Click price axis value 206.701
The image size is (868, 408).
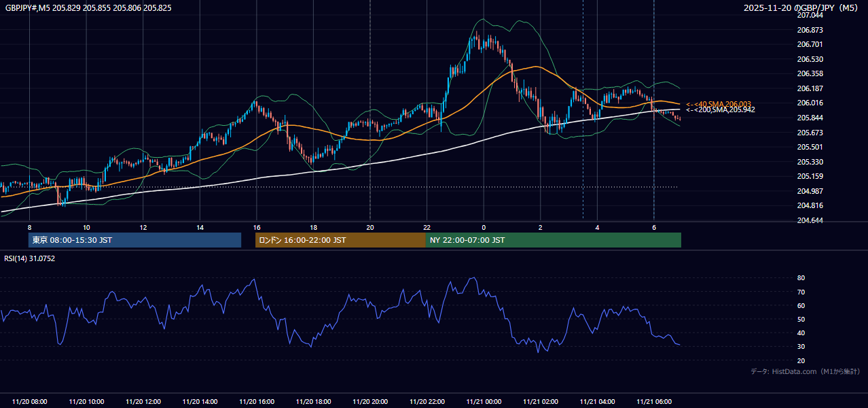810,44
